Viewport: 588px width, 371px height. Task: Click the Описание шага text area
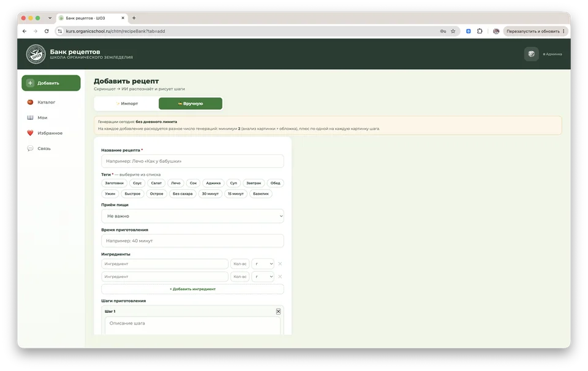(192, 326)
